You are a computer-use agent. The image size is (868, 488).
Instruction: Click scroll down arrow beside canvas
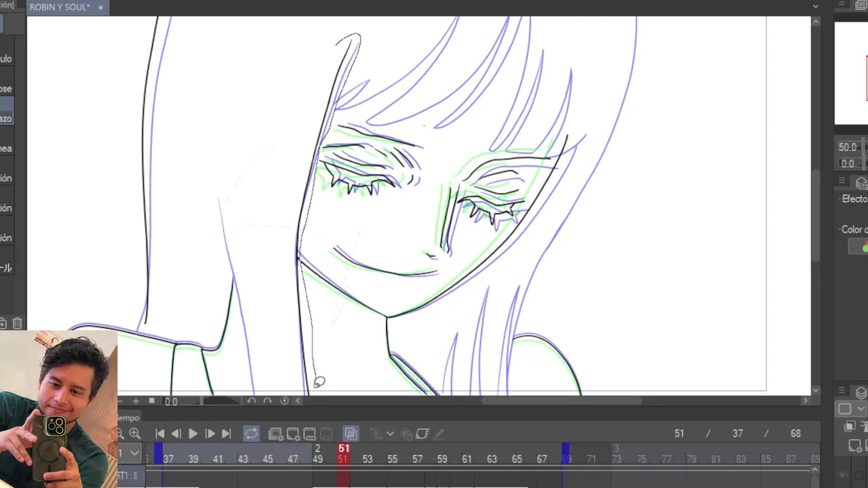click(x=816, y=390)
